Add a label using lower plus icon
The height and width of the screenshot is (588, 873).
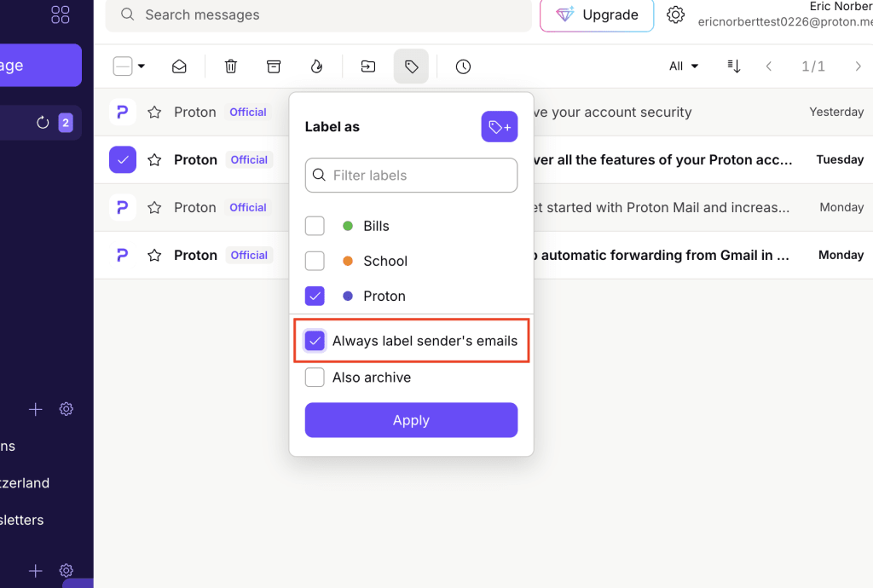pos(35,571)
